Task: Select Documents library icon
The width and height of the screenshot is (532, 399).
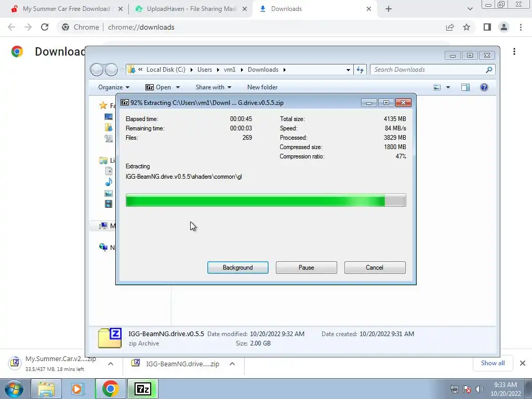Action: tap(109, 171)
